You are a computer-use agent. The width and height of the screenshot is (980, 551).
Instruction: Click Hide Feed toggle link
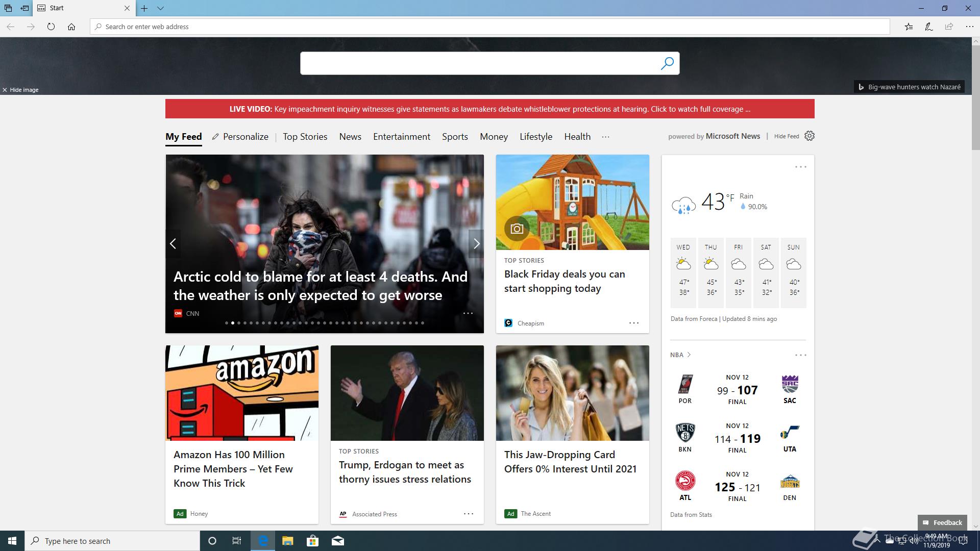[x=787, y=136]
